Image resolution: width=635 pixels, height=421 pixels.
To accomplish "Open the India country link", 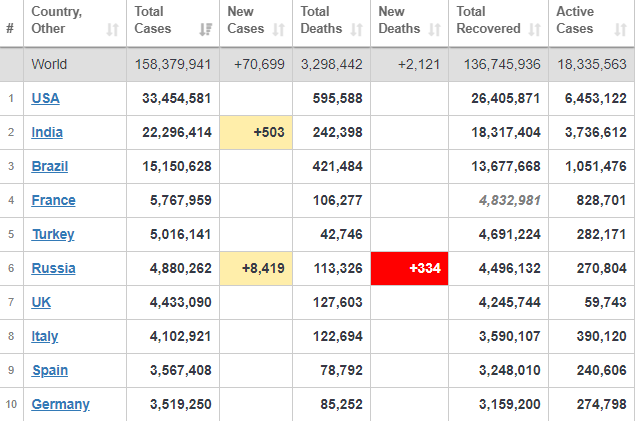I will 47,132.
